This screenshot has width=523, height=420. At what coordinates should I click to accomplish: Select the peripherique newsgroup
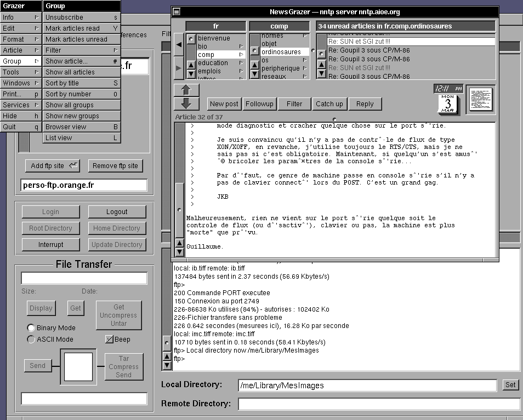point(284,68)
